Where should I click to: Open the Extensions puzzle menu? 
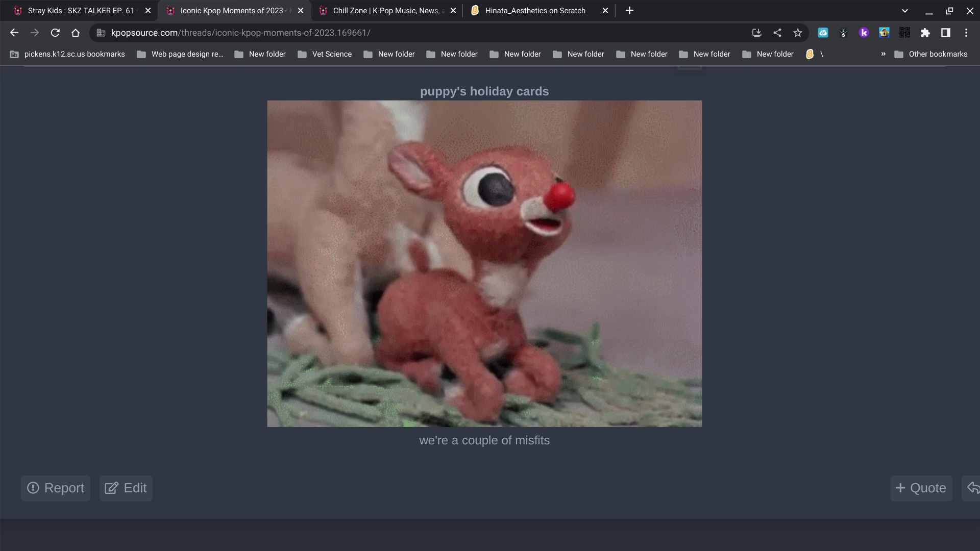click(925, 33)
